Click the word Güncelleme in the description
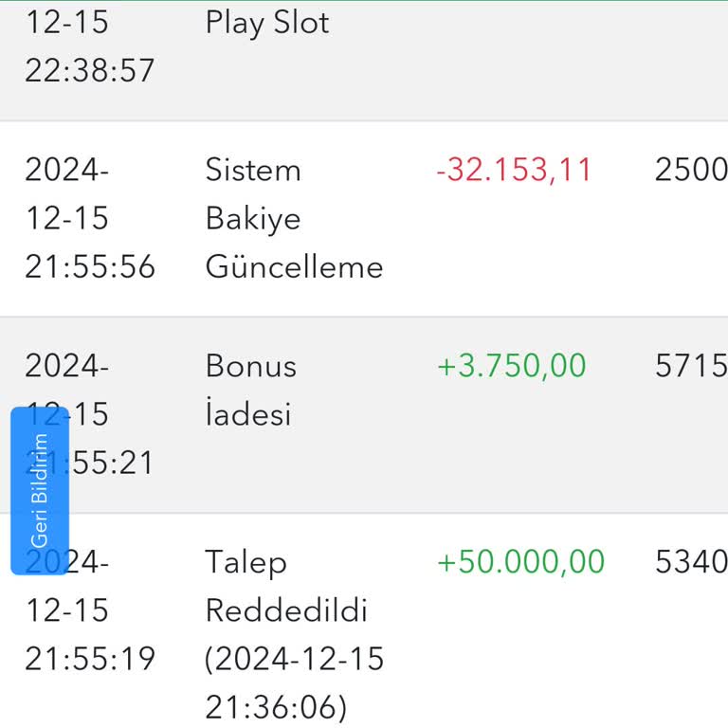 point(294,267)
